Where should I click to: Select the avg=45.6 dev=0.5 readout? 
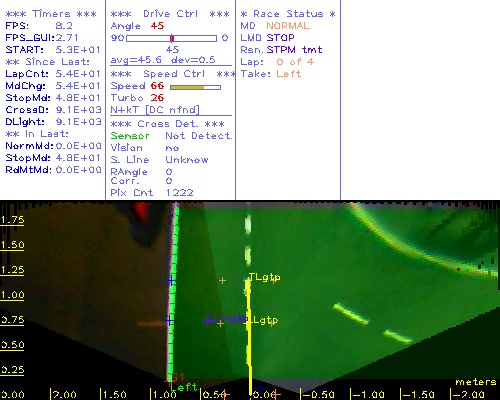coord(163,60)
